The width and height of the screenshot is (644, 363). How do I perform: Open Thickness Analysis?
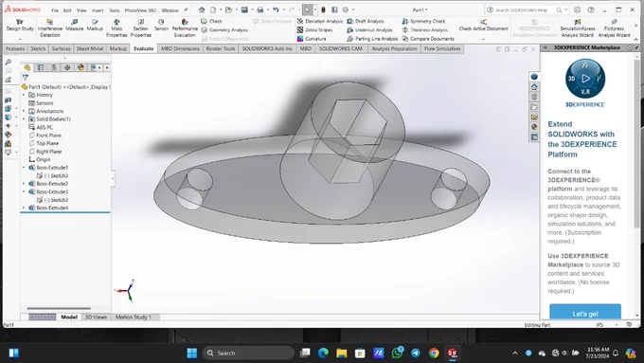click(x=424, y=30)
